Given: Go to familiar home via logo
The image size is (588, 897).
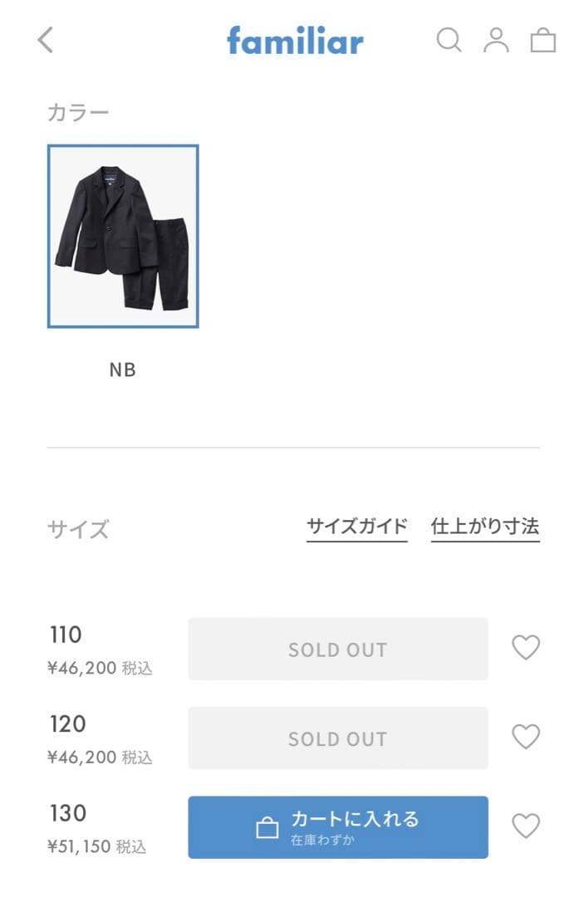Looking at the screenshot, I should (295, 40).
